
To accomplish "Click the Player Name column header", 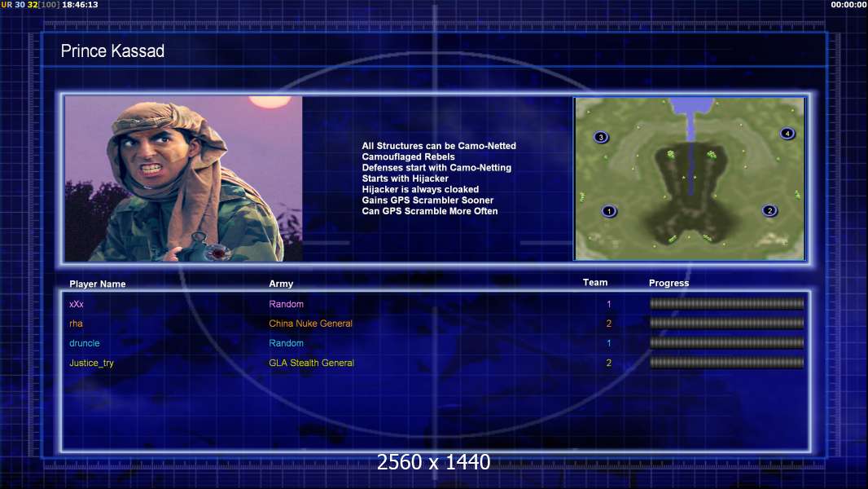I will (98, 284).
